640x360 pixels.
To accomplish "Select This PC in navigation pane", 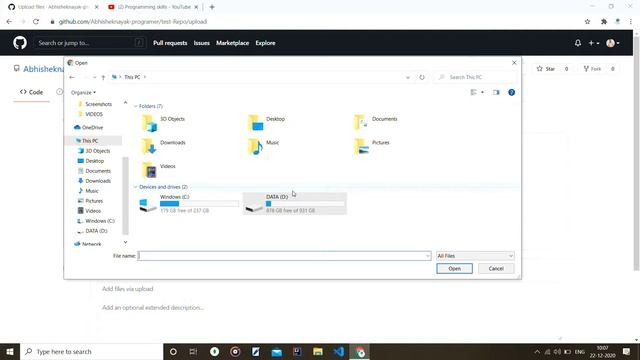I will coord(90,141).
